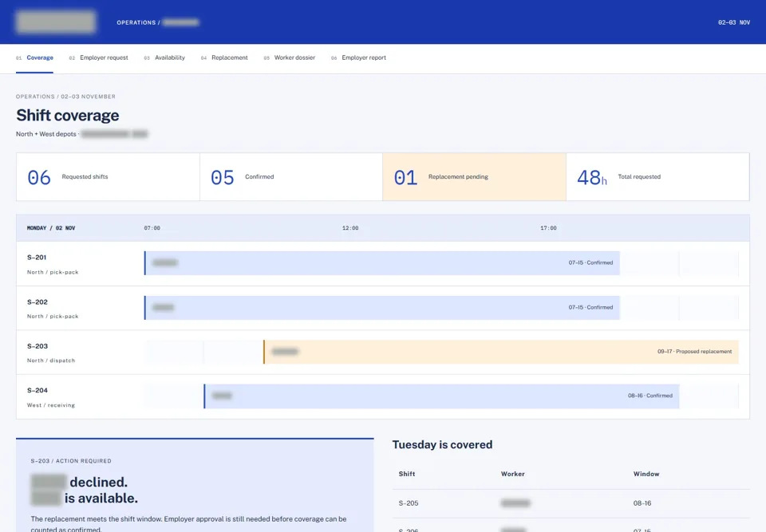This screenshot has height=532, width=766.
Task: Click the 08-16 window cell for S-205
Action: click(x=642, y=503)
